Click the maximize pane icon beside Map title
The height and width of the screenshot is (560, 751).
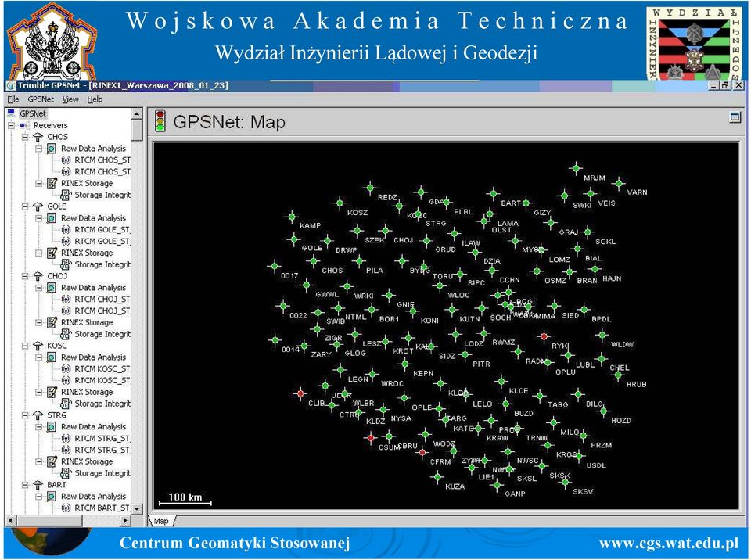click(735, 117)
